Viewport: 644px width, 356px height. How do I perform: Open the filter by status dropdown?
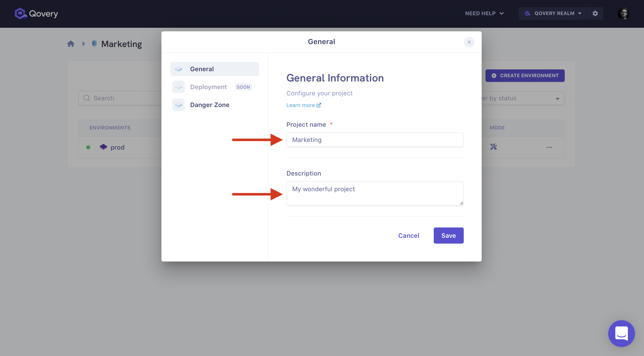(523, 98)
